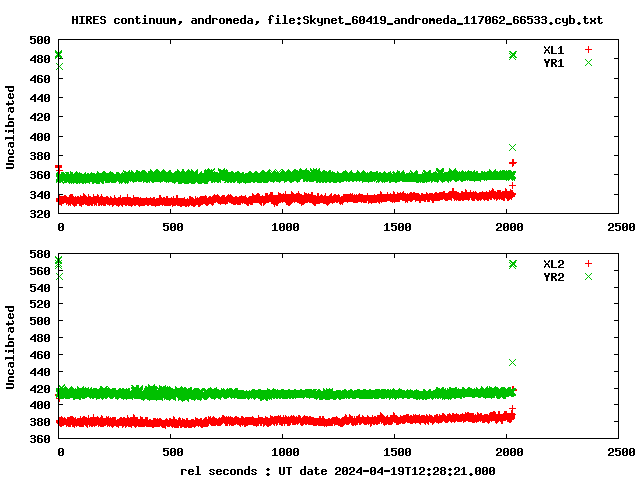Screen dimensions: 640x480
Task: Click the 500 y-axis value on the top plot
Action: click(40, 40)
